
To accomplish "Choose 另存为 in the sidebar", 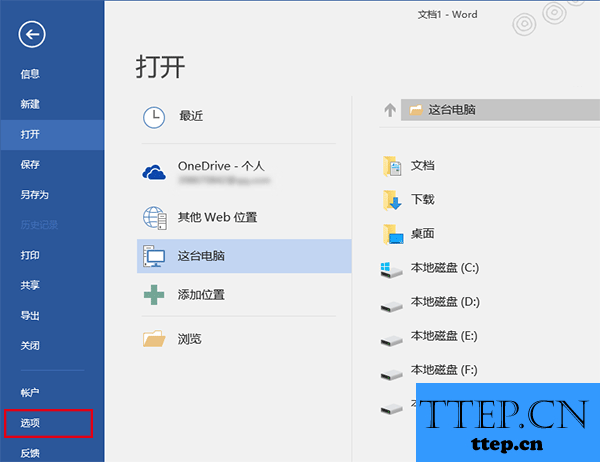I will click(34, 195).
